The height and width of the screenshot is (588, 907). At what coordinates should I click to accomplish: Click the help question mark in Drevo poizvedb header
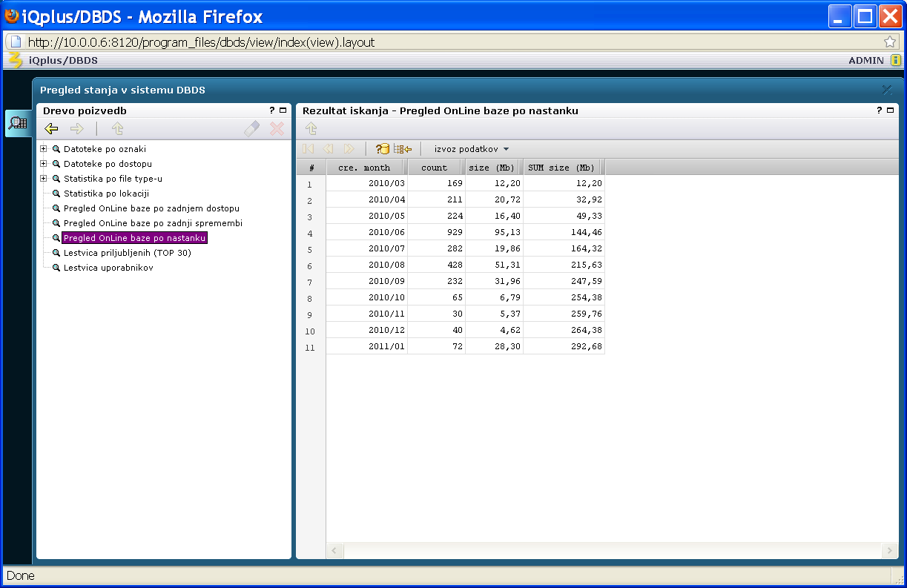pos(272,110)
